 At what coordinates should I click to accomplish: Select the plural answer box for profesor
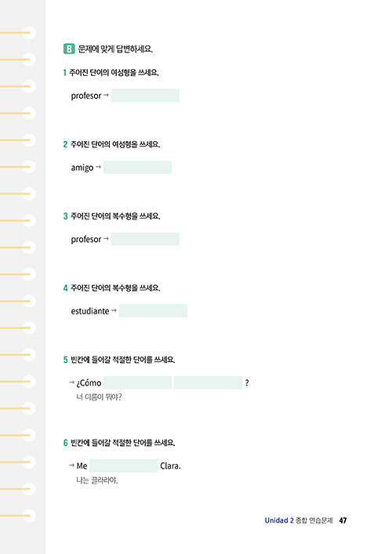[x=145, y=239]
